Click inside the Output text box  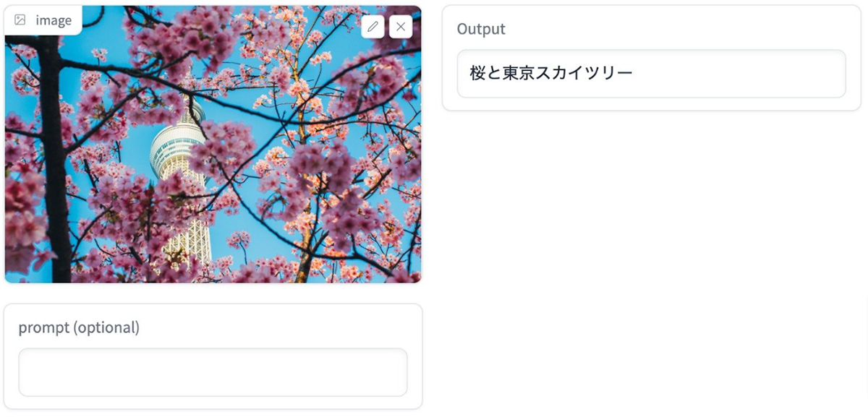click(651, 74)
